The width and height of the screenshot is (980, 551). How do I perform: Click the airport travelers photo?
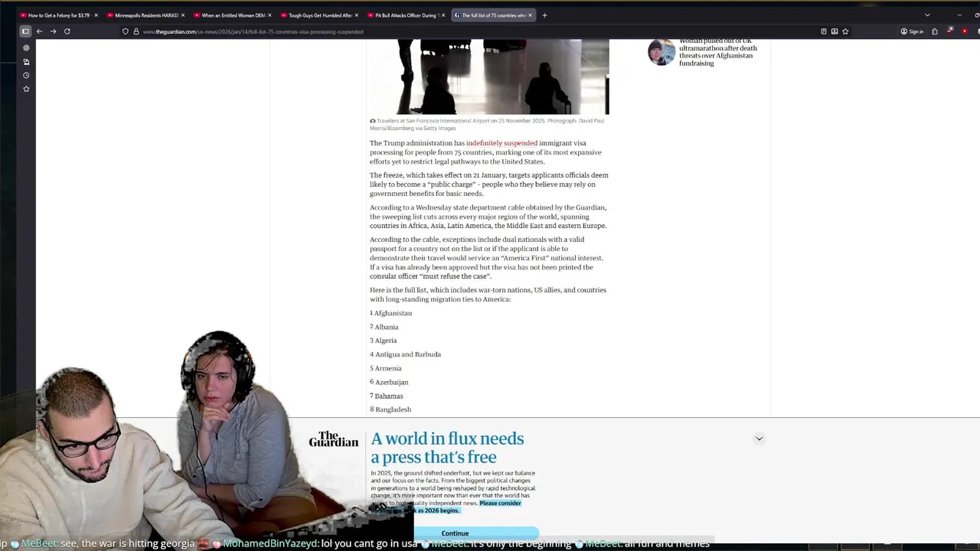point(489,77)
